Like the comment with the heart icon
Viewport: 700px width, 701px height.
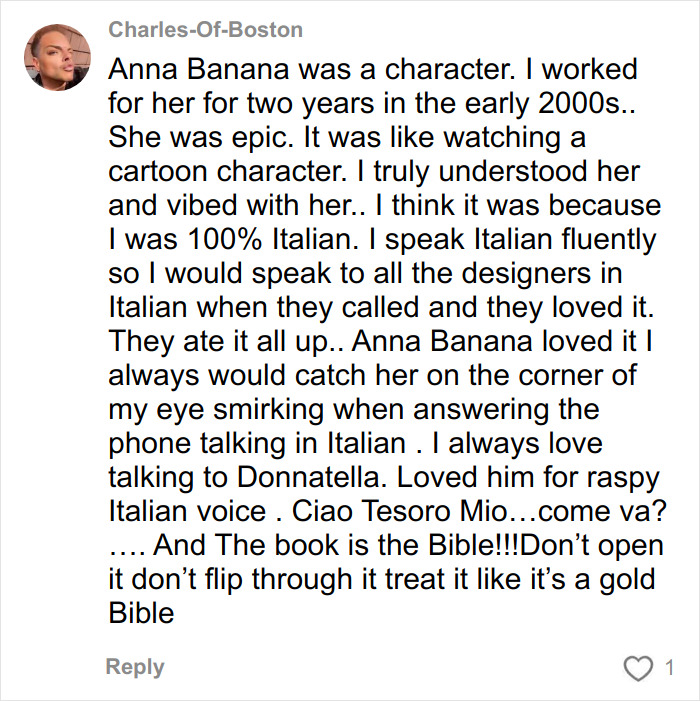pos(637,668)
